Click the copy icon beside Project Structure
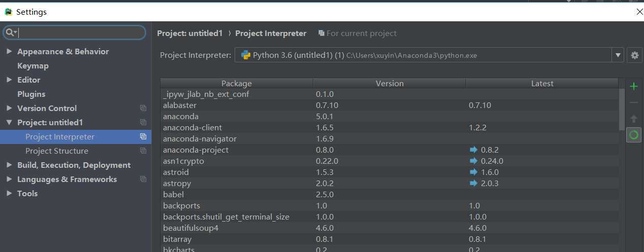Screen dimensions: 644x252 click(143, 151)
